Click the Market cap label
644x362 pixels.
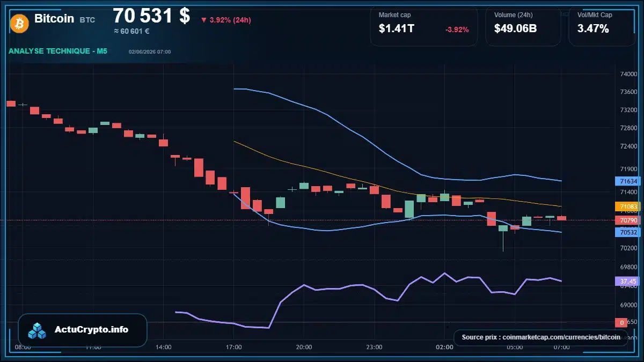pos(394,15)
